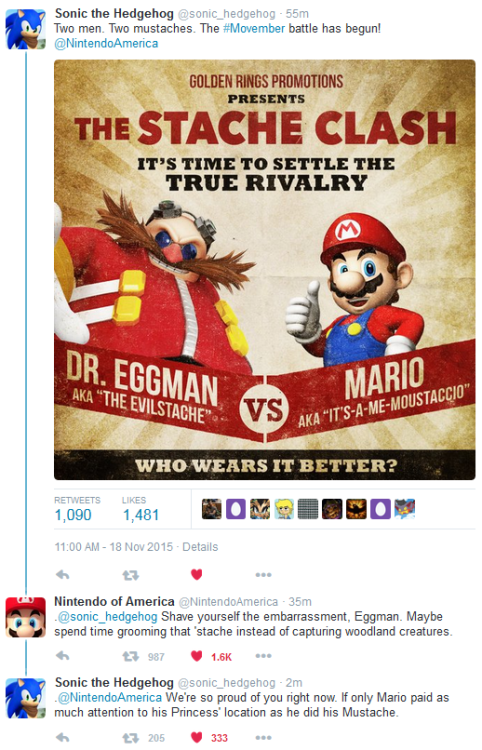This screenshot has height=750, width=482.
Task: Unlike the main tweet with the red heart
Action: [197, 574]
